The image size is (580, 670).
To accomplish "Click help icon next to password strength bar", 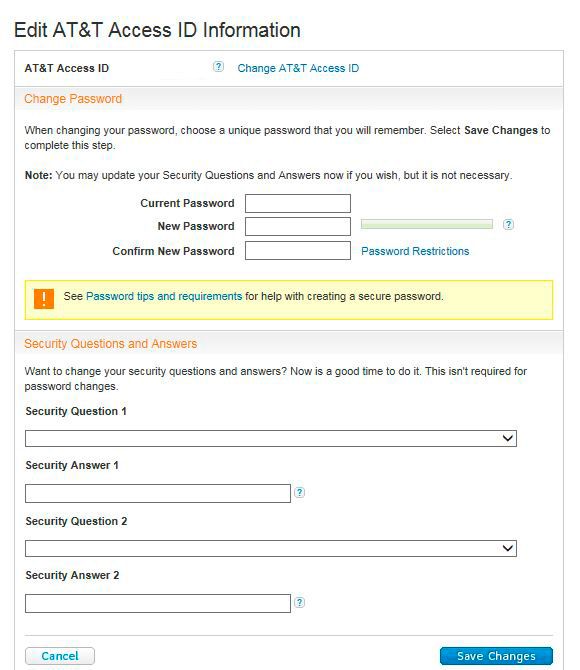I will pyautogui.click(x=508, y=224).
